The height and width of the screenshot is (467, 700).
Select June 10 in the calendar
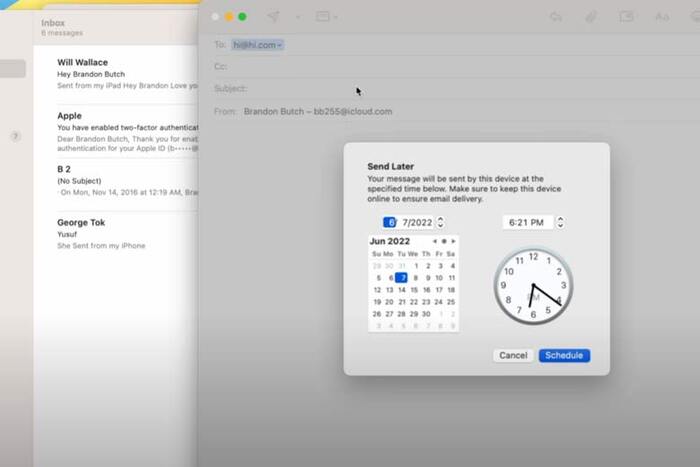439,278
